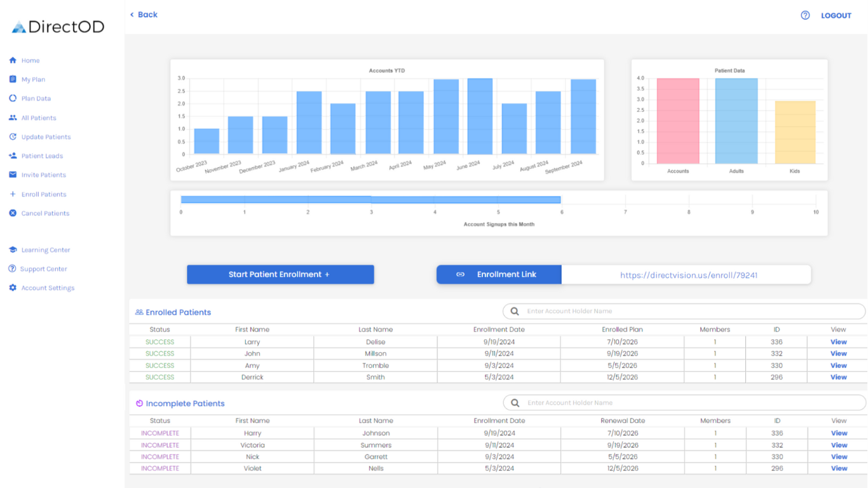Log out using the LOGOUT link
Viewport: 868px width, 488px height.
836,15
